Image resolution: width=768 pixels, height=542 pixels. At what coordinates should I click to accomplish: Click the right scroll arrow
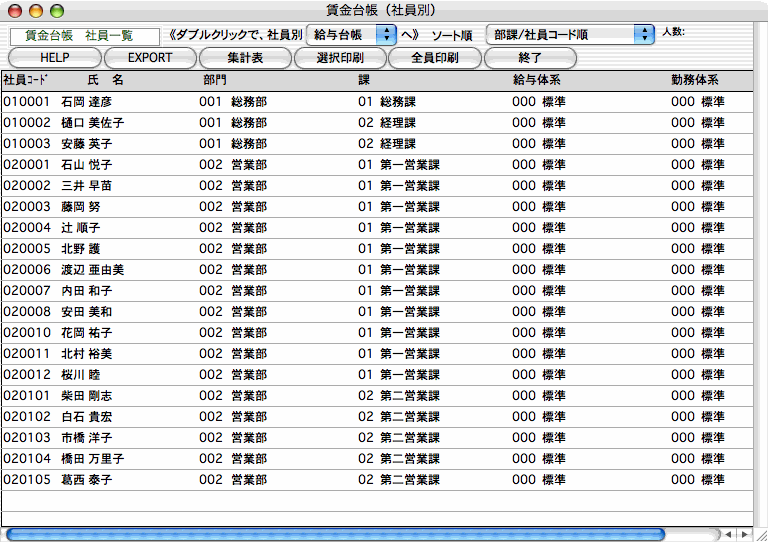[x=744, y=534]
